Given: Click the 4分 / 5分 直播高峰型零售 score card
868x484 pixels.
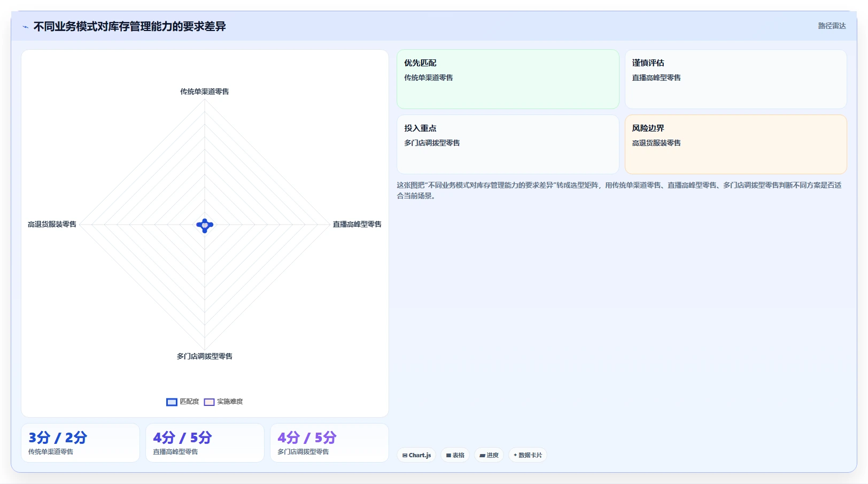Looking at the screenshot, I should [x=205, y=443].
